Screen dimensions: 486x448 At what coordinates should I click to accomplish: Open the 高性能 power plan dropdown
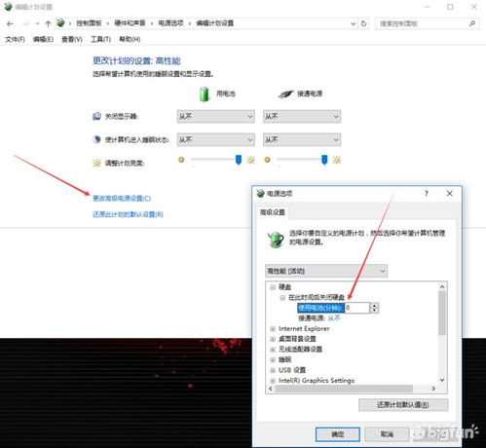pyautogui.click(x=326, y=271)
